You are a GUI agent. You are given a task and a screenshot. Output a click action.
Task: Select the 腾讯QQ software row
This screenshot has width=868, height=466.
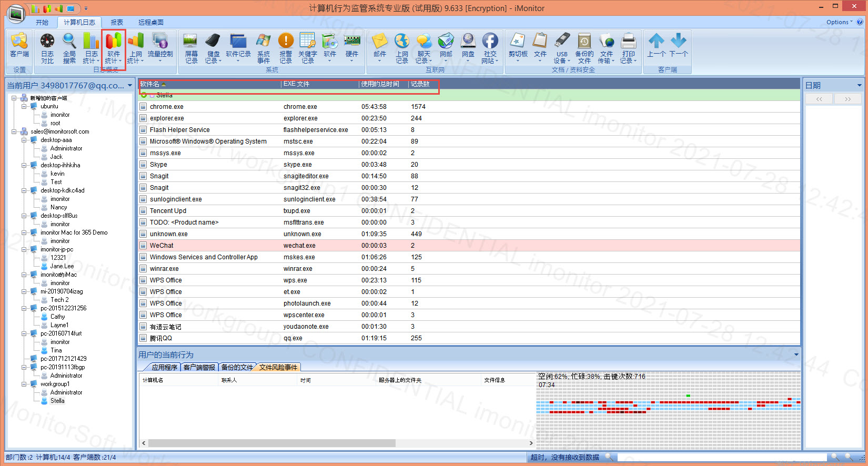469,338
